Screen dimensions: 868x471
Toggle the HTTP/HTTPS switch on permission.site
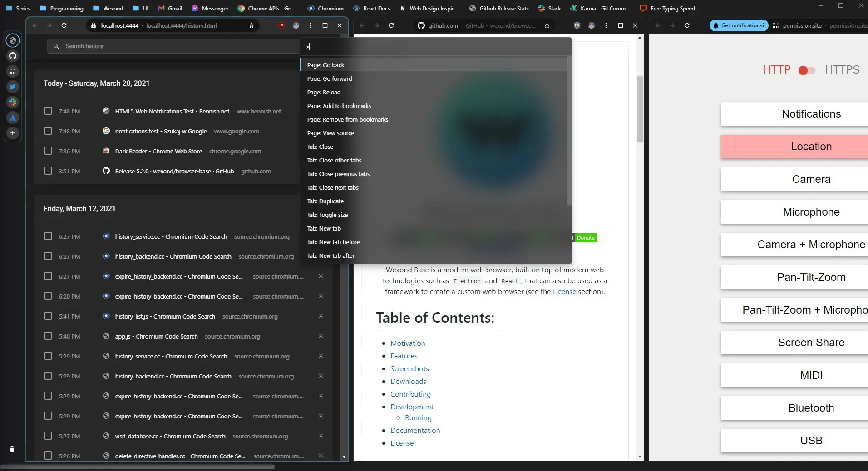(807, 70)
